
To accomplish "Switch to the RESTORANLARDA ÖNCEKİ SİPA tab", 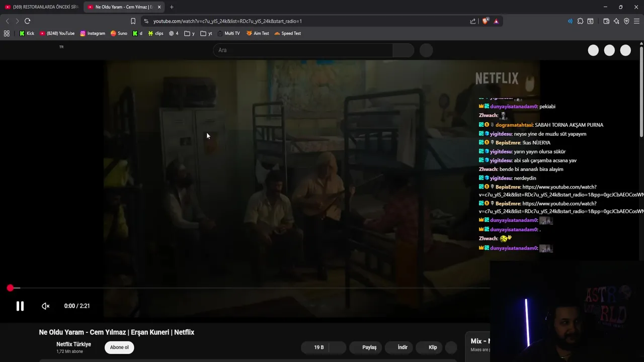I will click(x=41, y=7).
